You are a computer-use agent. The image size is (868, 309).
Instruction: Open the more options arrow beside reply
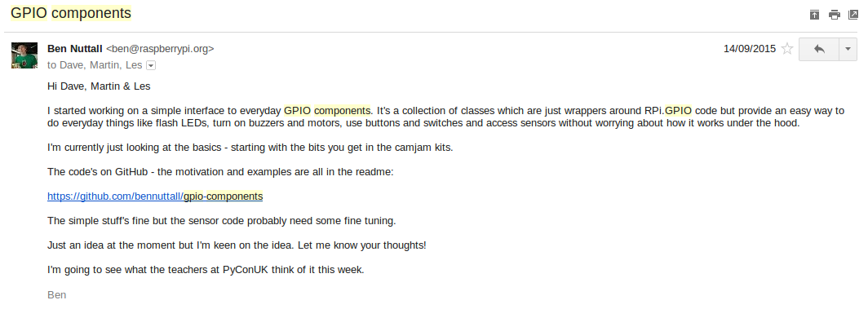click(848, 49)
